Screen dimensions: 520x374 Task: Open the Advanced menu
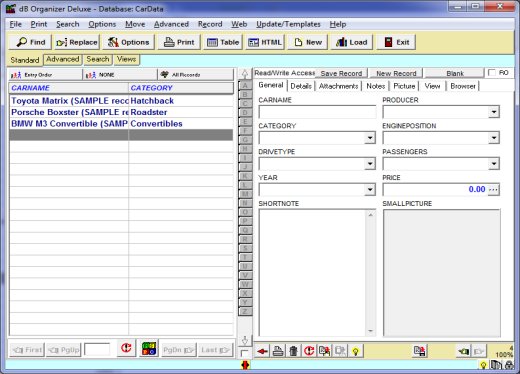pyautogui.click(x=171, y=24)
